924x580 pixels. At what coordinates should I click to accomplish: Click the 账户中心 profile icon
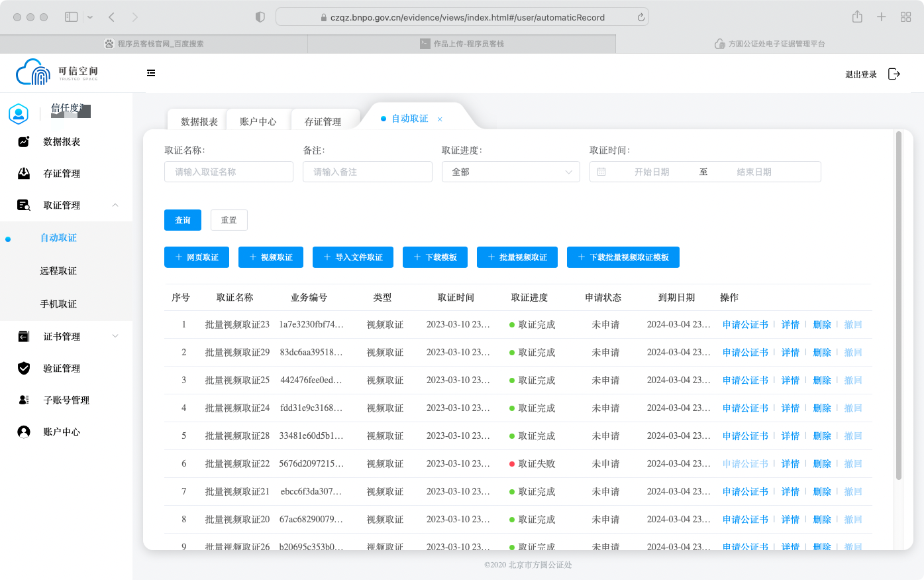[x=24, y=432]
